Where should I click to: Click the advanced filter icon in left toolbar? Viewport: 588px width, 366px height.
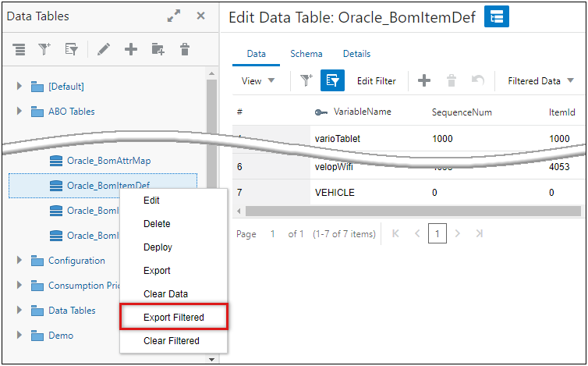coord(71,49)
